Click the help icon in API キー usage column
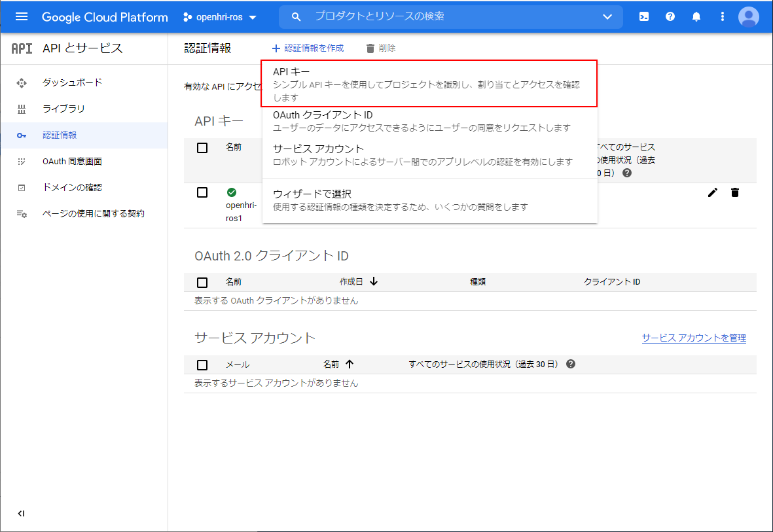Screen dimensions: 773x532 point(626,173)
